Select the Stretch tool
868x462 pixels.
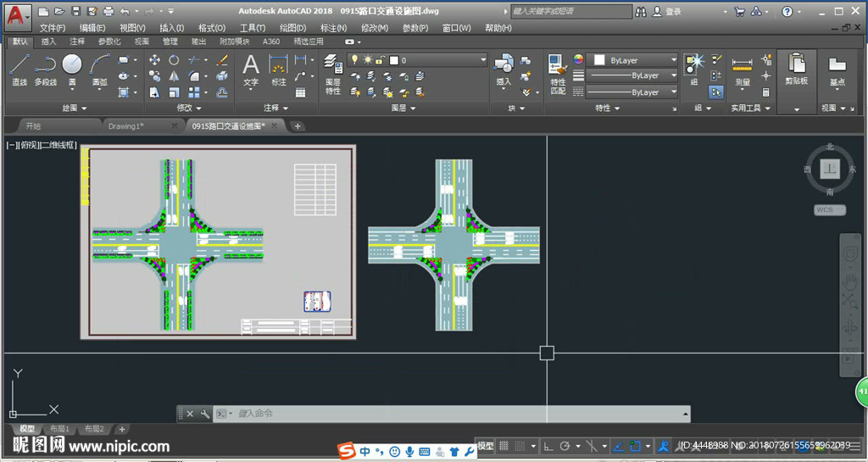tap(154, 92)
